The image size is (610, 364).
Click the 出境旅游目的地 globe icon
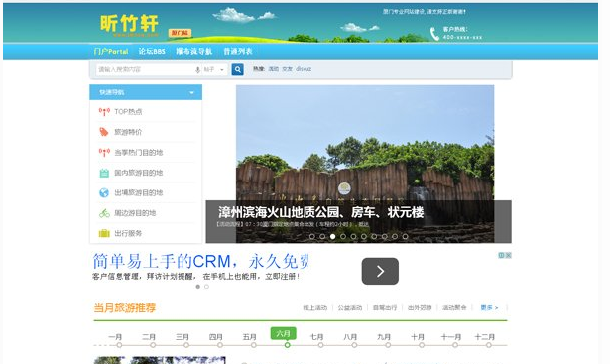(x=104, y=192)
